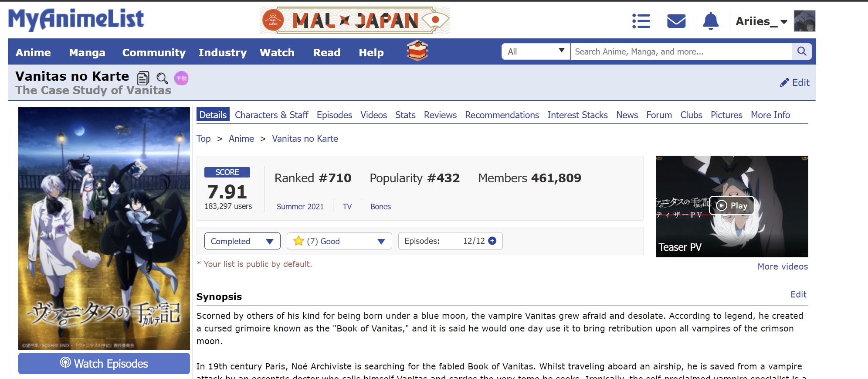Screen dimensions: 868x379
Task: Switch to the More Info tab
Action: (x=770, y=115)
